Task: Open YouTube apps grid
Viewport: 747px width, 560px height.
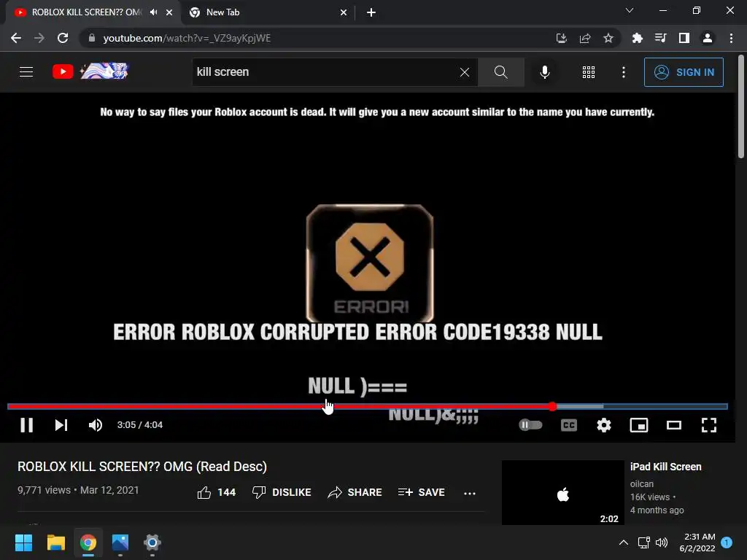Action: [x=589, y=72]
